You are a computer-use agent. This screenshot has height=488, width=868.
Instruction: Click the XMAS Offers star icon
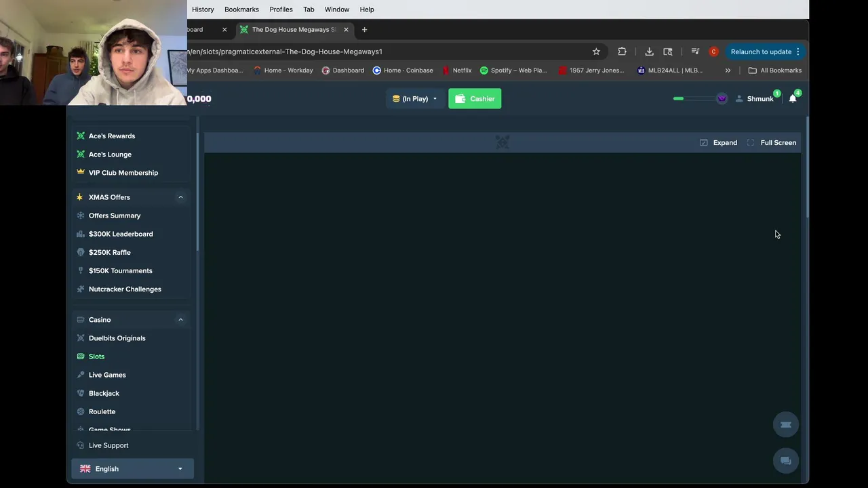click(80, 197)
